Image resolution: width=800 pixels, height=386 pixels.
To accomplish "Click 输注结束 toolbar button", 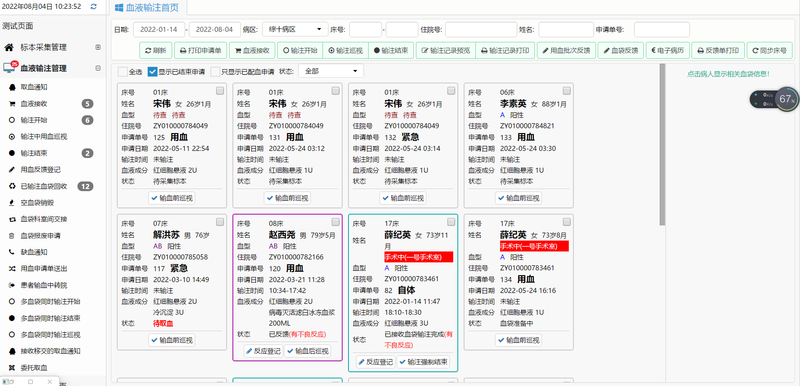I will tap(391, 50).
